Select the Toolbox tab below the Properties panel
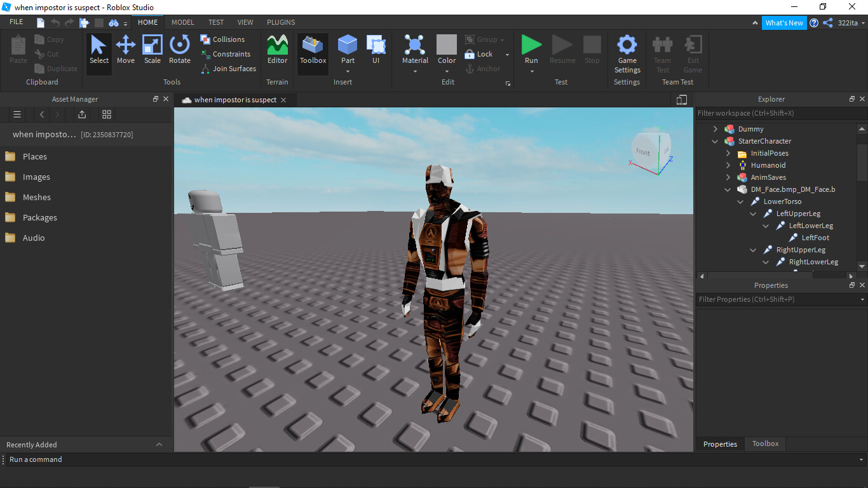868x488 pixels. [765, 444]
